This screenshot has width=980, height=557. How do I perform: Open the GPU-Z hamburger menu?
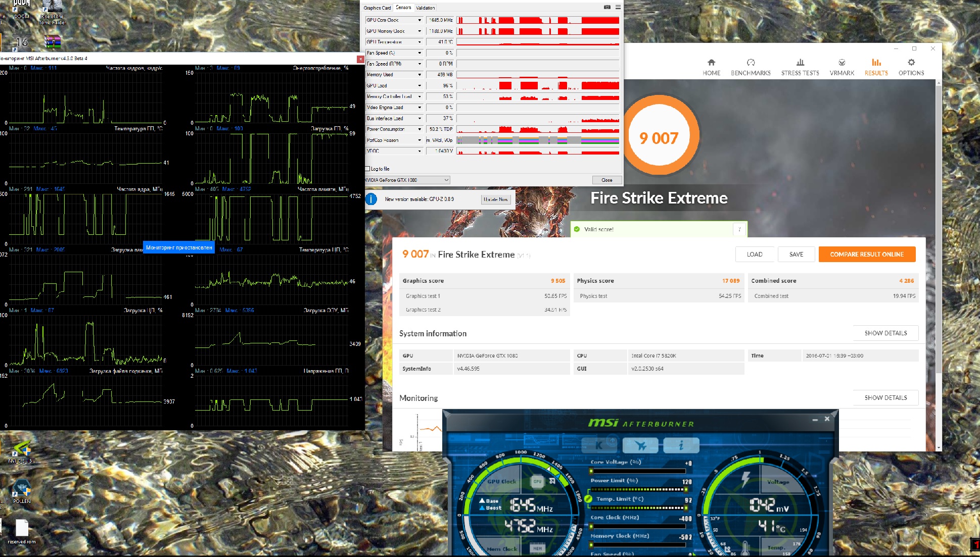coord(618,7)
